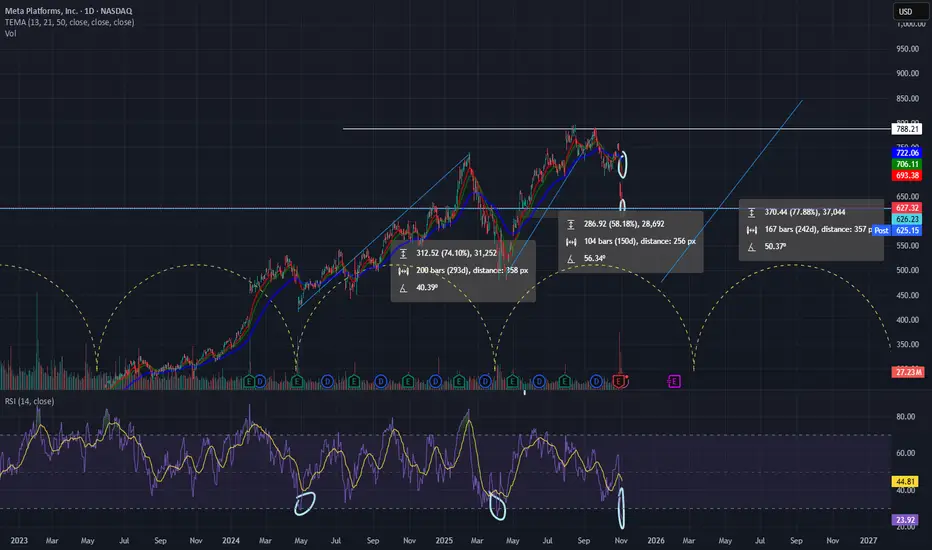Viewport: 932px width, 550px height.
Task: Select the RSI (14, close) indicator legend
Action: tap(29, 401)
